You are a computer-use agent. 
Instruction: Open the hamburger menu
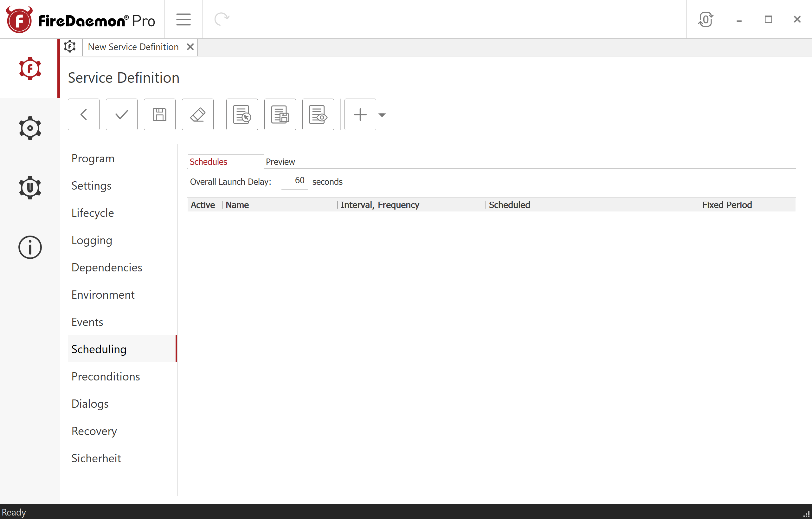[183, 19]
